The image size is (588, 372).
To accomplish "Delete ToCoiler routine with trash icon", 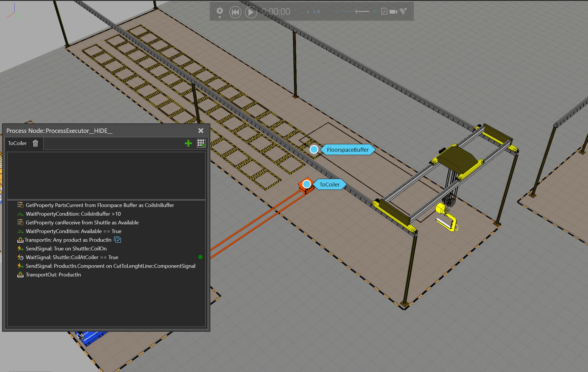I will (36, 143).
